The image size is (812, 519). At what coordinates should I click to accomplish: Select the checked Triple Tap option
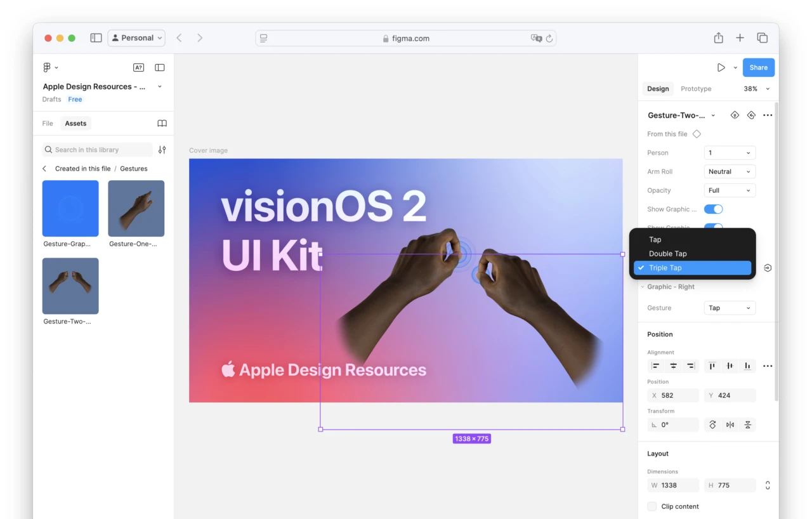(692, 268)
